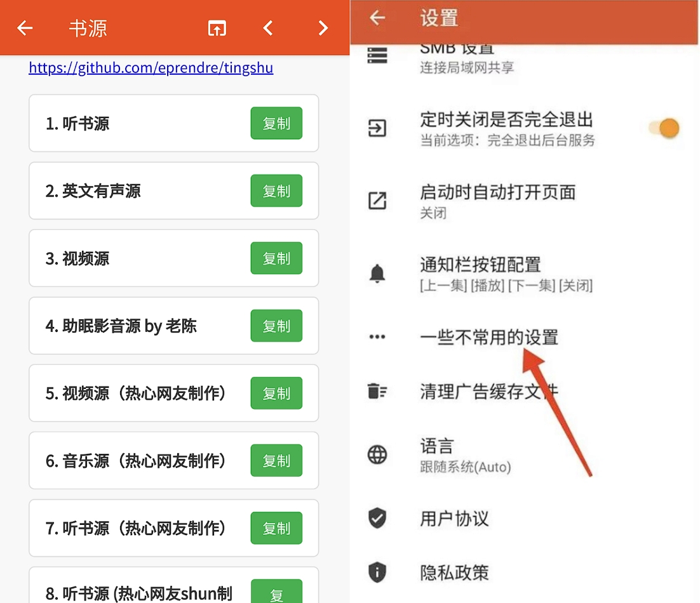The width and height of the screenshot is (700, 603).
Task: Go back using the 设置 page arrow
Action: [376, 19]
